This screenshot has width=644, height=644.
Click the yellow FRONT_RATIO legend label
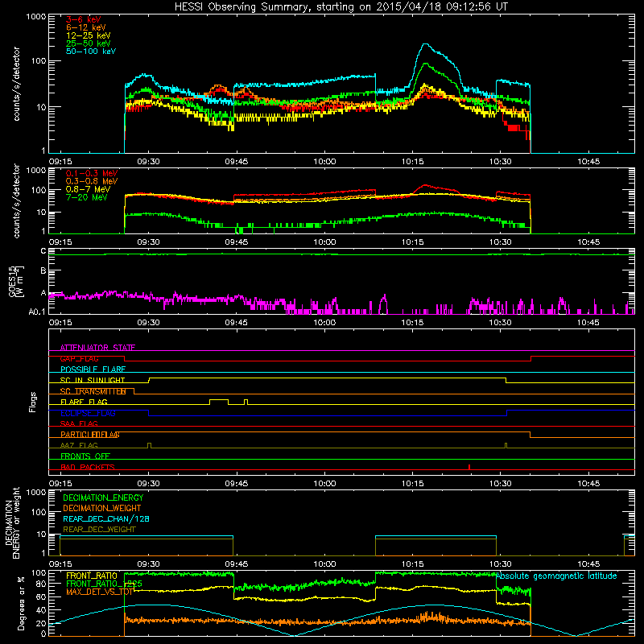[x=92, y=576]
